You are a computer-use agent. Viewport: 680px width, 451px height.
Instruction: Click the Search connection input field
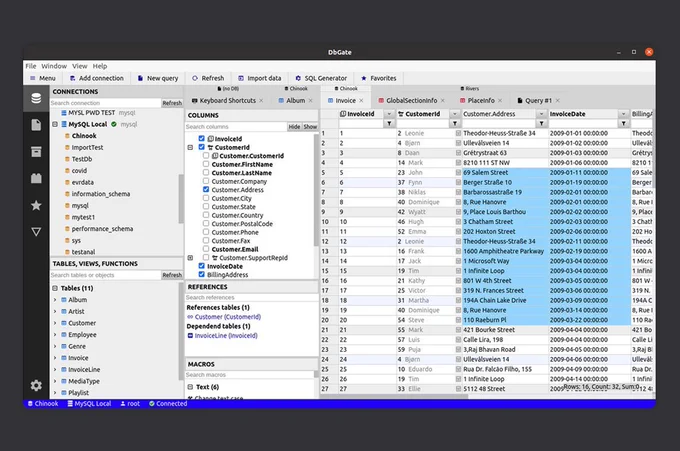coord(105,103)
